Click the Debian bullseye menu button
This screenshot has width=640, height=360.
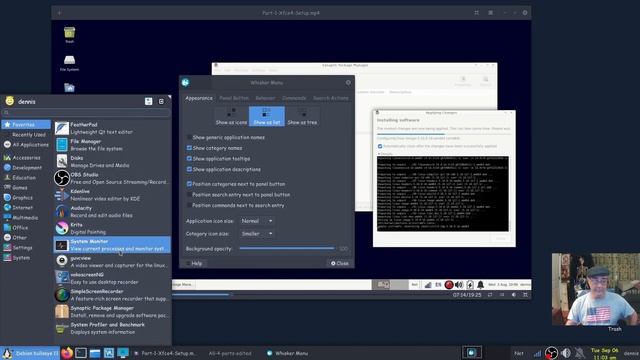(x=31, y=353)
